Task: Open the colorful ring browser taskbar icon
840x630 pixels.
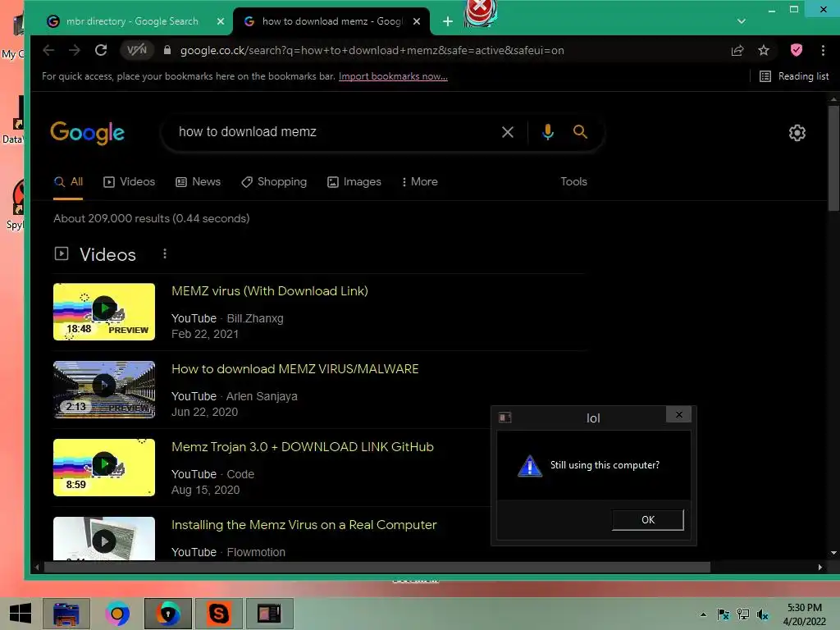Action: (x=117, y=614)
